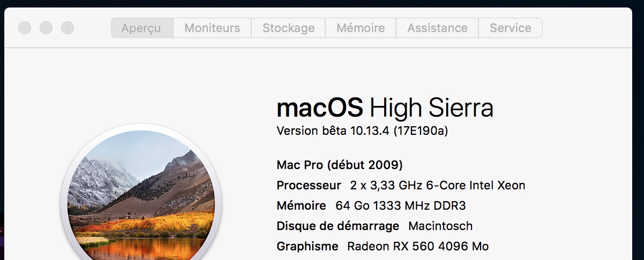Show the Assistance tab

click(437, 28)
